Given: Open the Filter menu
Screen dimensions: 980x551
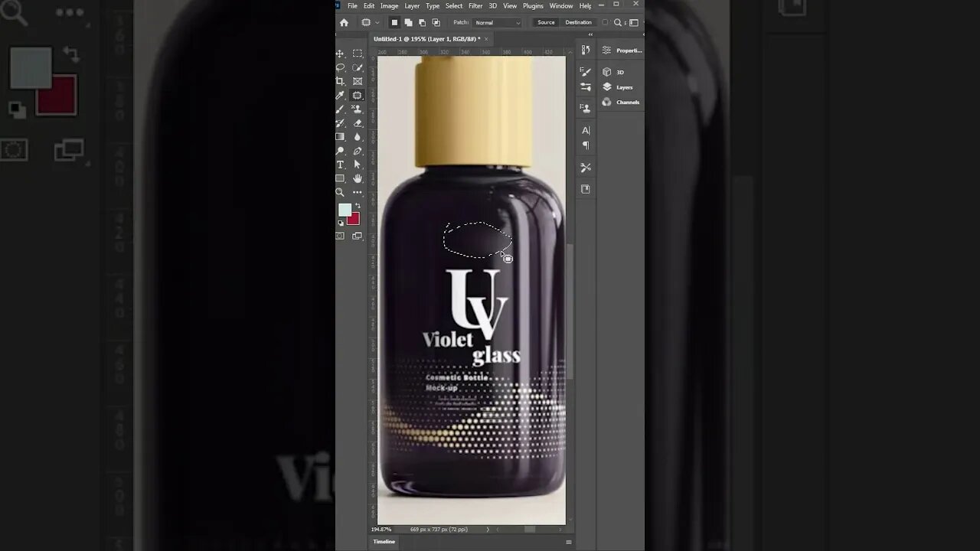Looking at the screenshot, I should pos(475,6).
